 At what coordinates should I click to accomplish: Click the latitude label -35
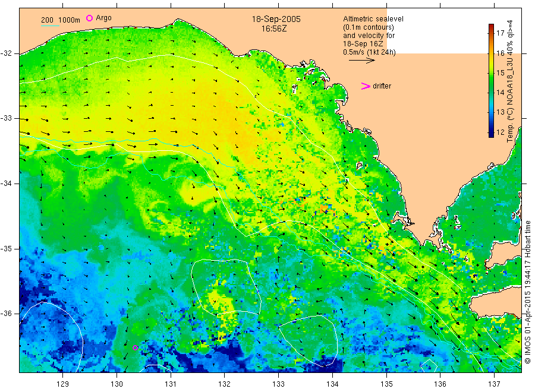(x=6, y=248)
